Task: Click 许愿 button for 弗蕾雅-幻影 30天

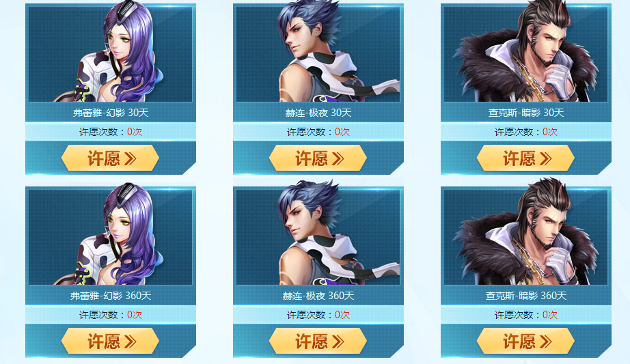Action: pos(110,158)
